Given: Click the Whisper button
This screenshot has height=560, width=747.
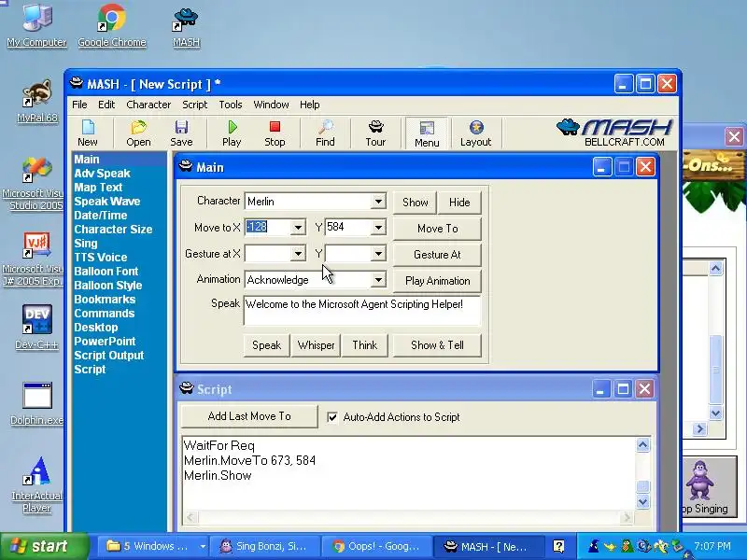Looking at the screenshot, I should (x=316, y=345).
